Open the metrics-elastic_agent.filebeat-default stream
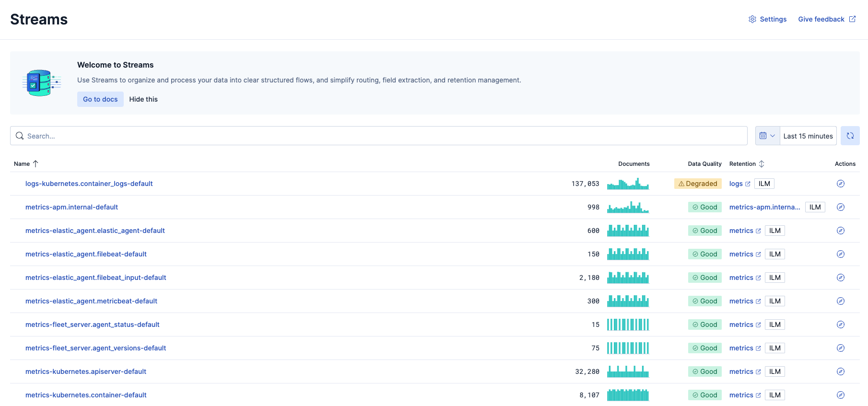This screenshot has height=406, width=868. (x=86, y=254)
